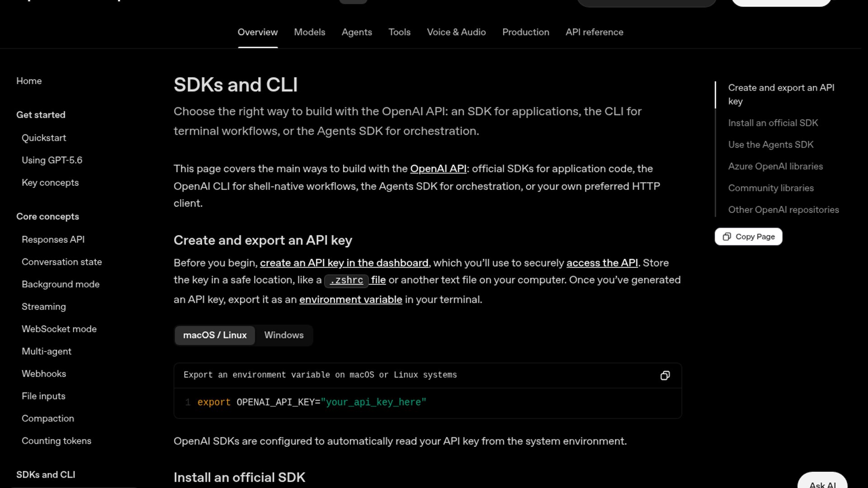Go to Key concepts sidebar page
This screenshot has width=868, height=488.
(x=50, y=183)
